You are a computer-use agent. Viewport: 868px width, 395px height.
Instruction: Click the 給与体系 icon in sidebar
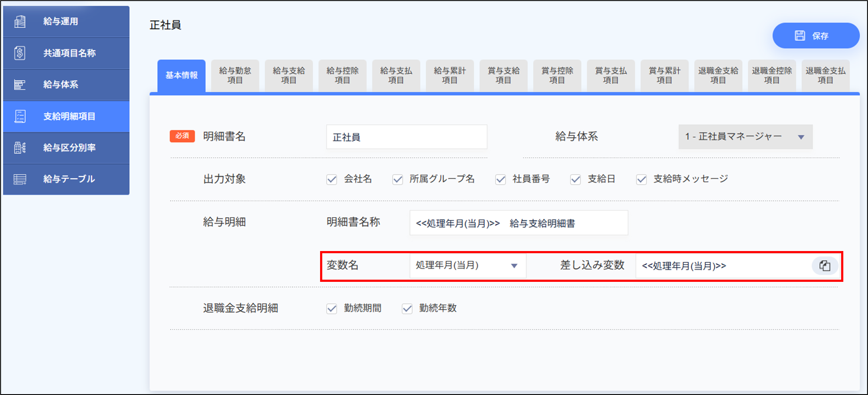click(20, 85)
